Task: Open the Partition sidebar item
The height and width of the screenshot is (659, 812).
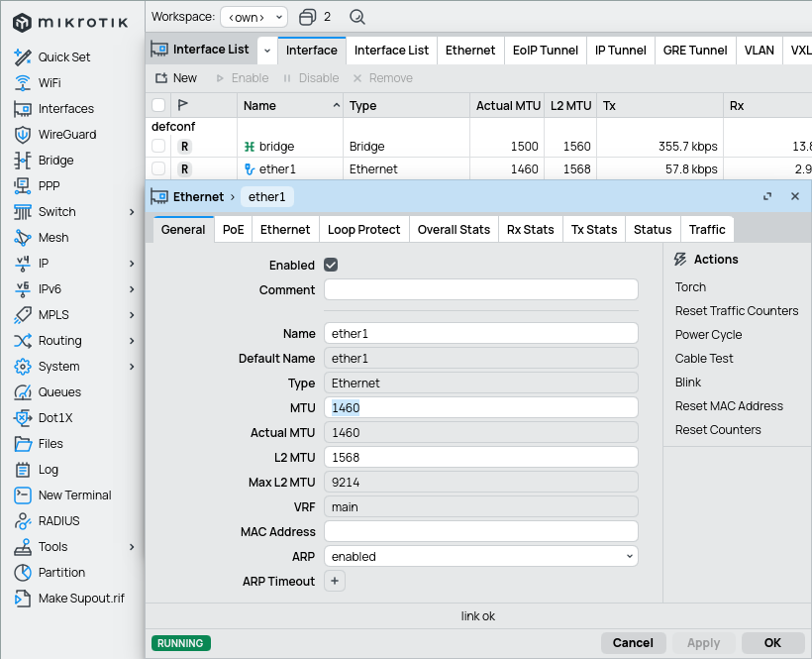Action: click(x=61, y=573)
